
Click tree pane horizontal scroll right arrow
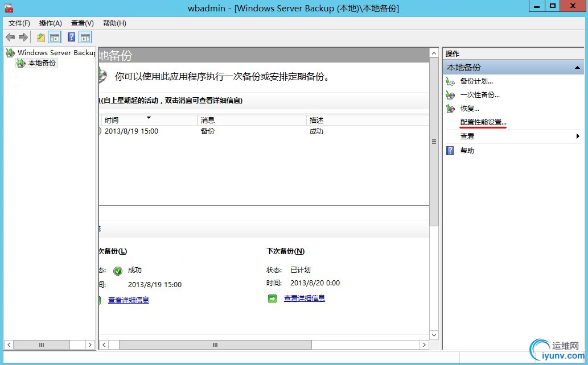click(90, 345)
